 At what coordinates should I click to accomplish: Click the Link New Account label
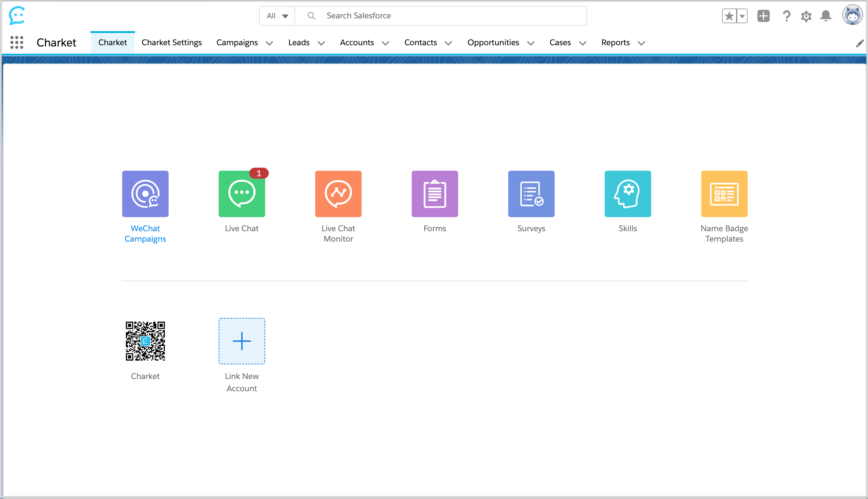[x=242, y=382]
